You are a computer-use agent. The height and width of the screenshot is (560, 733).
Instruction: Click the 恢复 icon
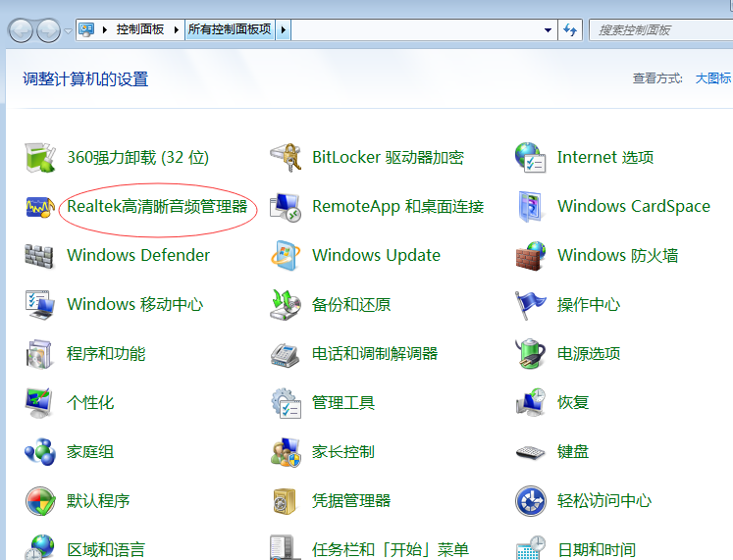tap(531, 402)
